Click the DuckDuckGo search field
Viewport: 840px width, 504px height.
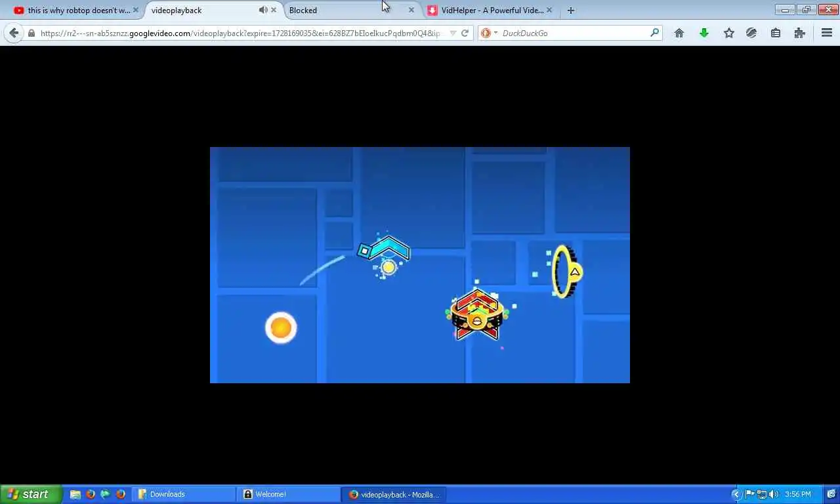(574, 33)
